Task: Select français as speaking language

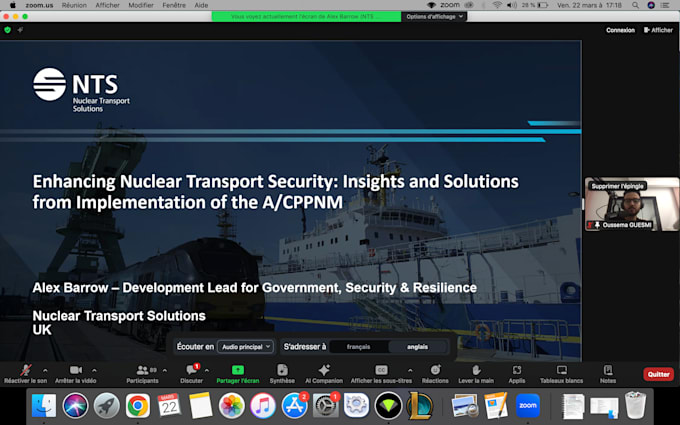Action: pyautogui.click(x=359, y=347)
